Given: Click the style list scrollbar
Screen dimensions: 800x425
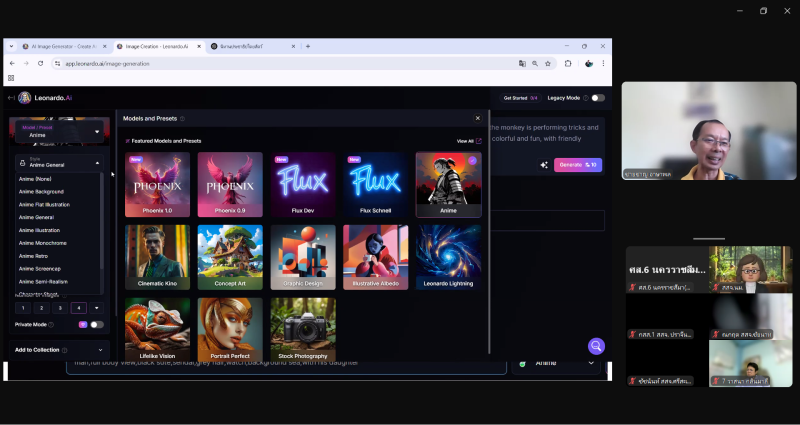Looking at the screenshot, I should [x=102, y=221].
